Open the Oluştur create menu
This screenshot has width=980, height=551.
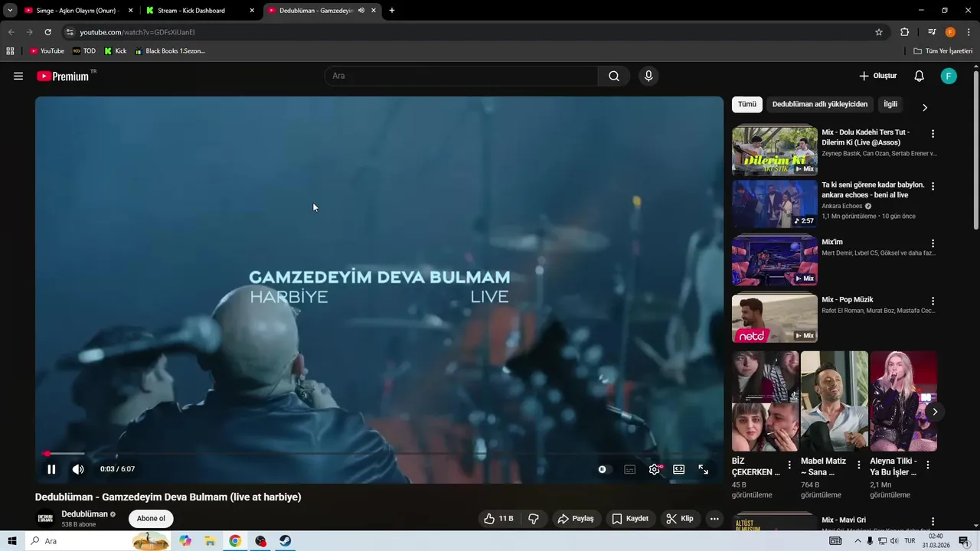coord(877,76)
